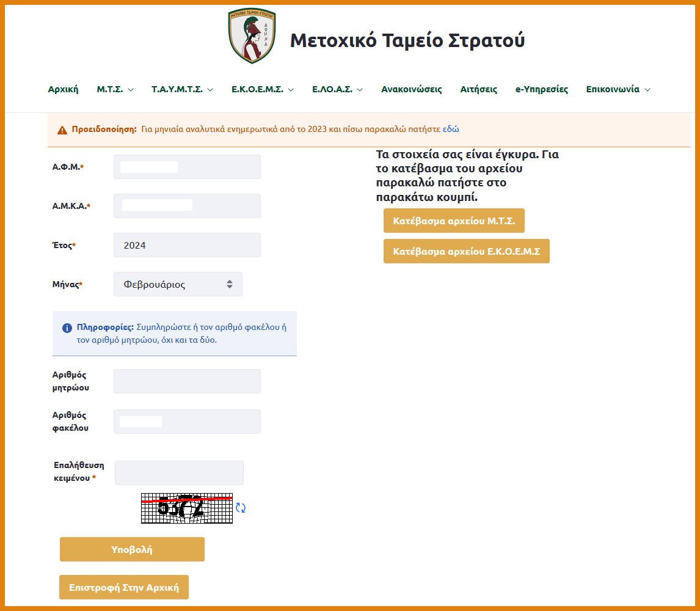Click the Μετοχικό Ταμείο Στρατού logo emblem
The height and width of the screenshot is (611, 700).
coord(252,35)
